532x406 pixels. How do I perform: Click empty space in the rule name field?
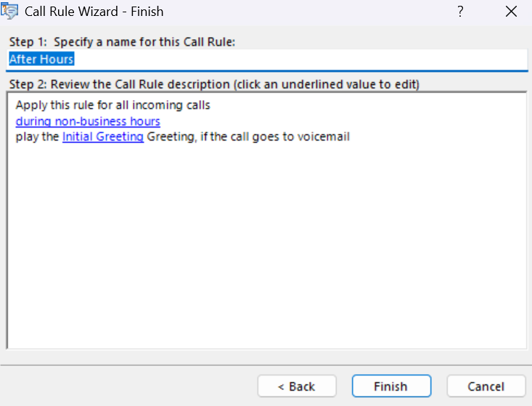tap(290, 59)
